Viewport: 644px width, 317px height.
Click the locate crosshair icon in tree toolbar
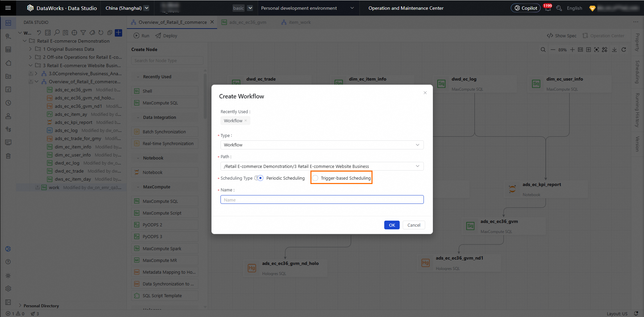coord(75,33)
